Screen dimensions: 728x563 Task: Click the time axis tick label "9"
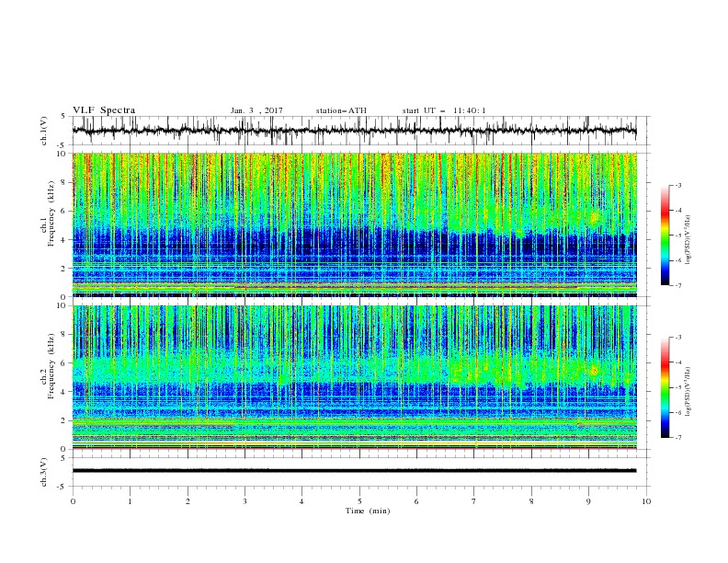(588, 501)
